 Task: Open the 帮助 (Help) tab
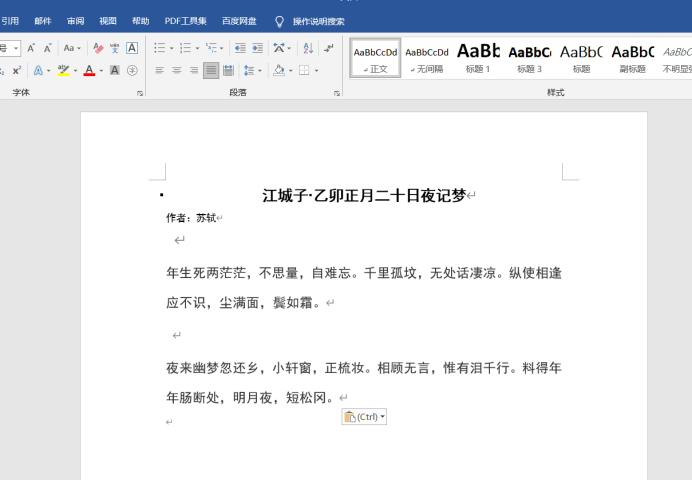coord(140,21)
